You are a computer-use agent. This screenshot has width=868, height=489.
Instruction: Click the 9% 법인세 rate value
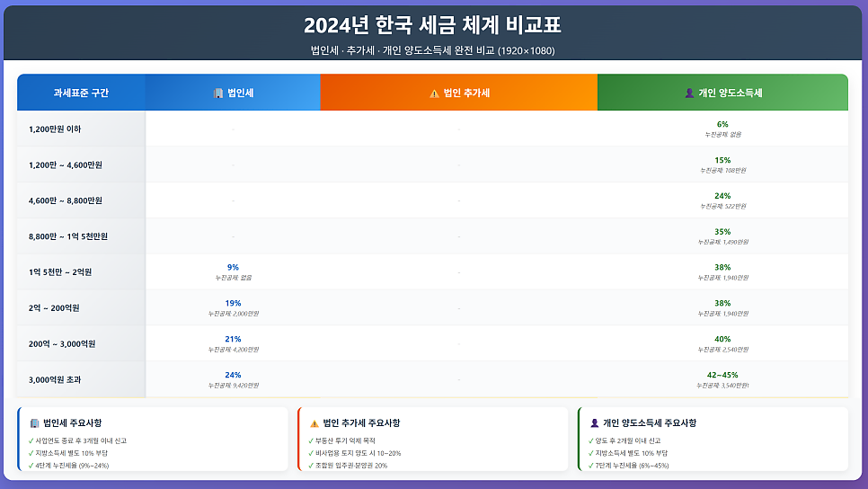click(x=233, y=267)
